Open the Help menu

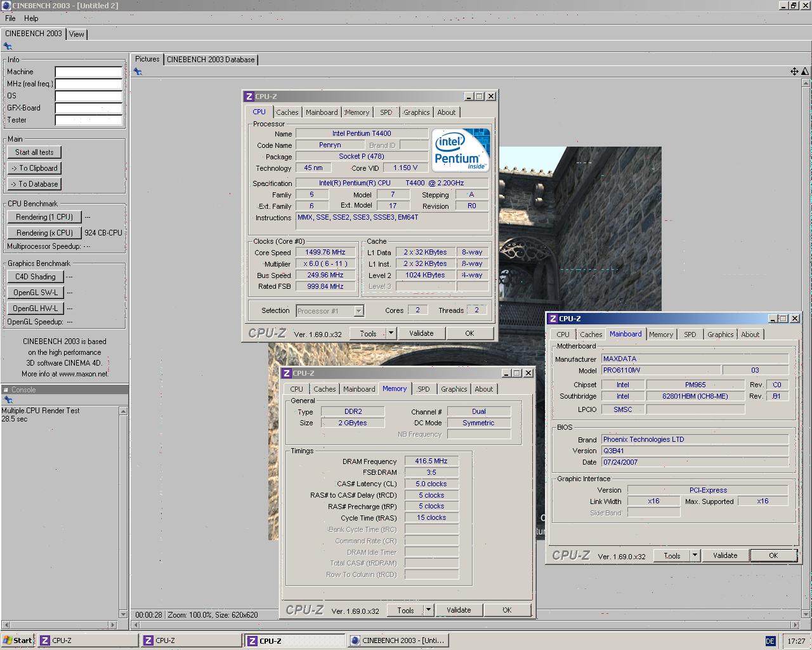(31, 18)
